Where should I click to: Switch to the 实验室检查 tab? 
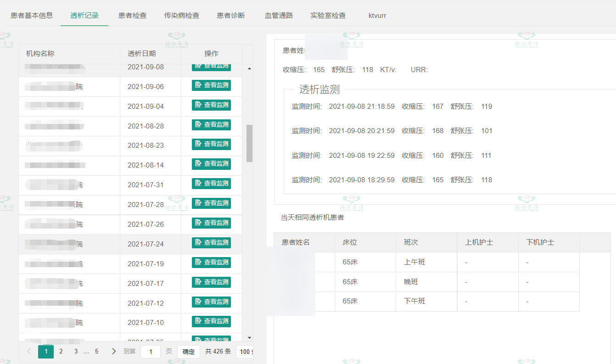[328, 15]
